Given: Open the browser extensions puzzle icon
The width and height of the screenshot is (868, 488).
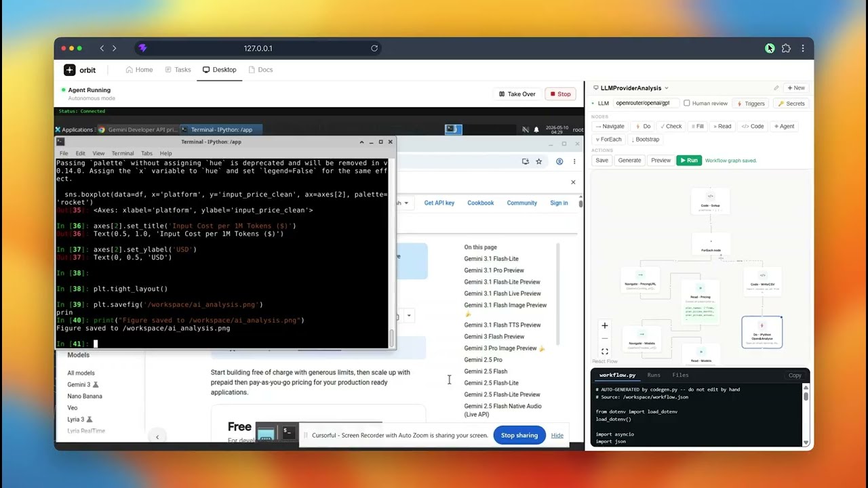Looking at the screenshot, I should pyautogui.click(x=786, y=48).
